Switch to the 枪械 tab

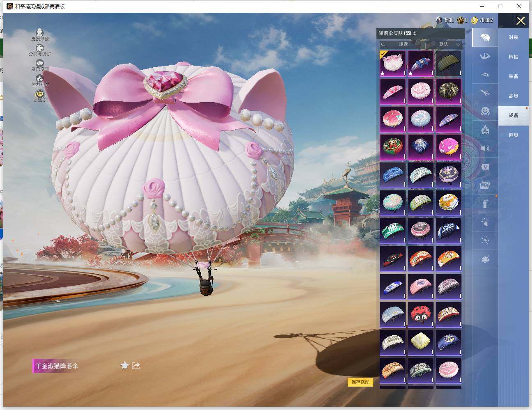click(513, 57)
